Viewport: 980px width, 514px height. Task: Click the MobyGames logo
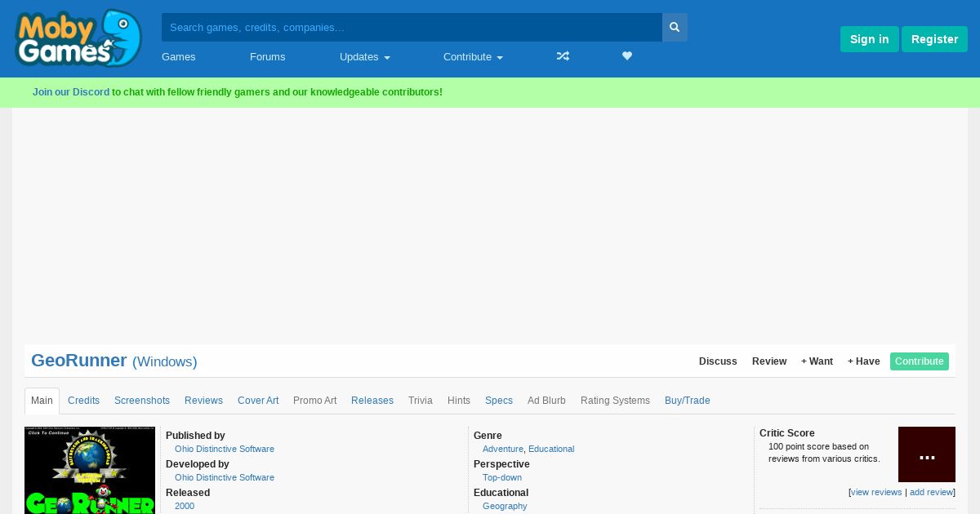78,38
